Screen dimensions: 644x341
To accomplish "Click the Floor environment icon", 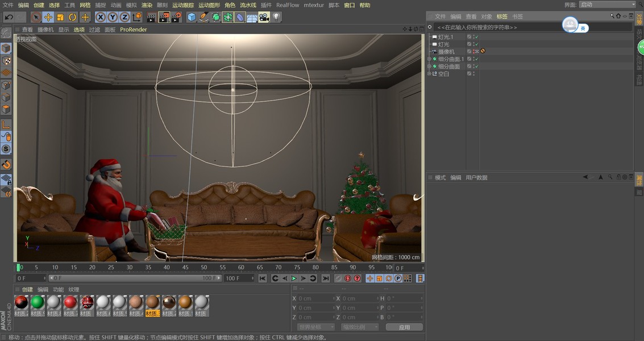I will 252,18.
